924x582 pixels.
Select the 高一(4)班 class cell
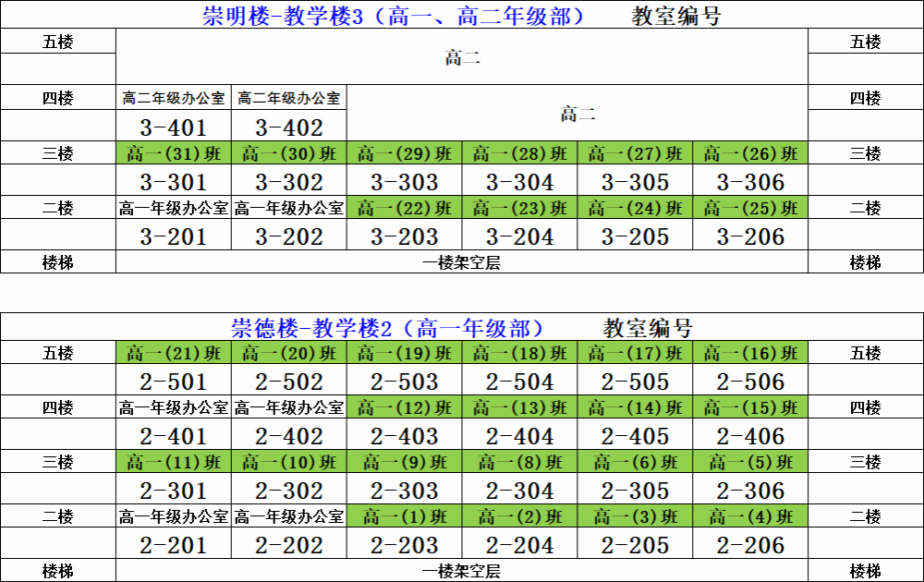coord(750,516)
